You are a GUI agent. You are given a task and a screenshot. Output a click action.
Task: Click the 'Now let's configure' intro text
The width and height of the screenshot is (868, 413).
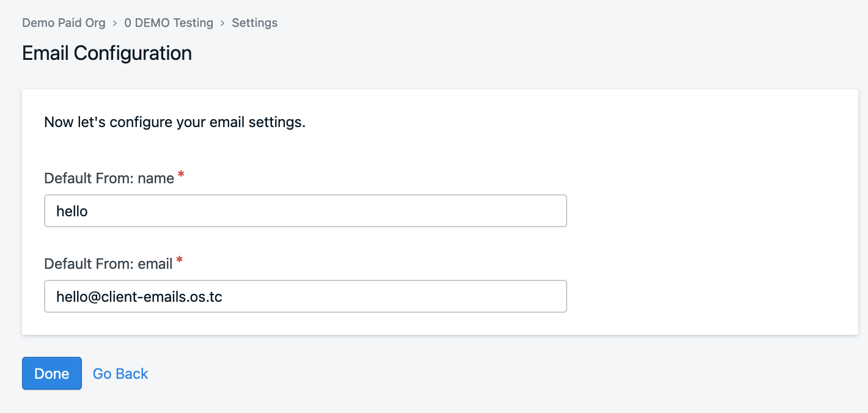(175, 122)
